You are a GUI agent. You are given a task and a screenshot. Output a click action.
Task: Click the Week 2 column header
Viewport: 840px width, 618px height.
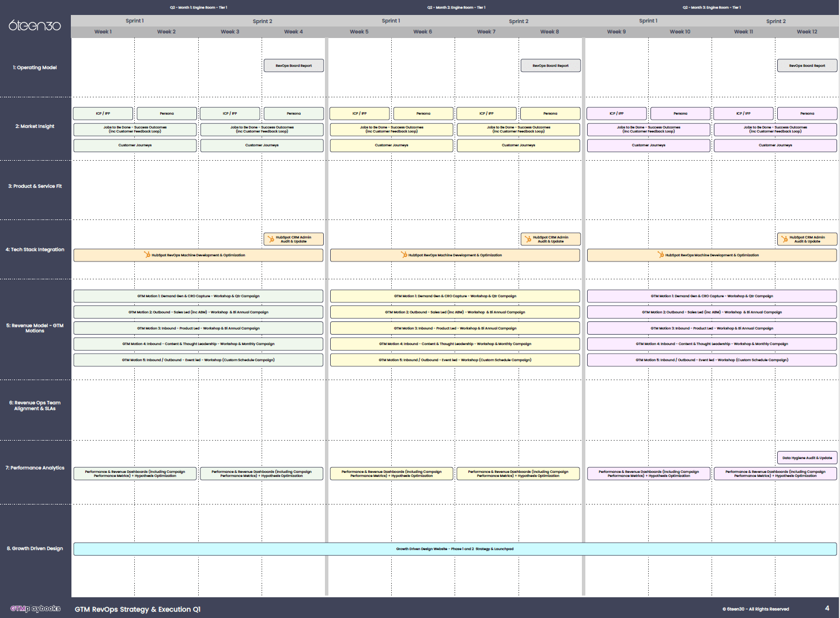(167, 32)
